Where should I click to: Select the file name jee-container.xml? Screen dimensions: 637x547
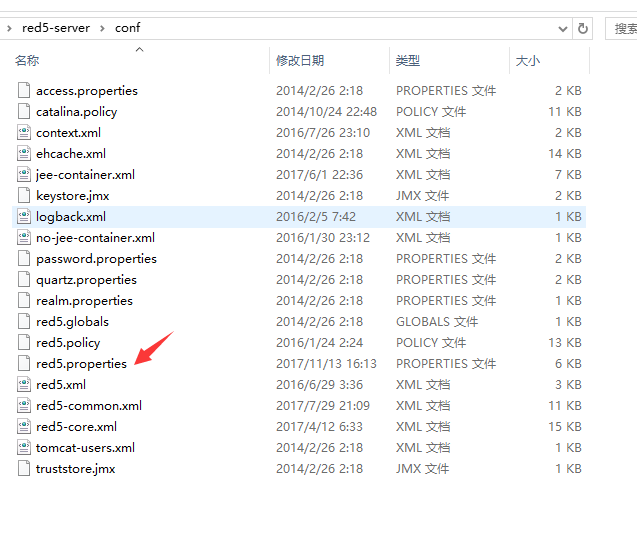[85, 175]
